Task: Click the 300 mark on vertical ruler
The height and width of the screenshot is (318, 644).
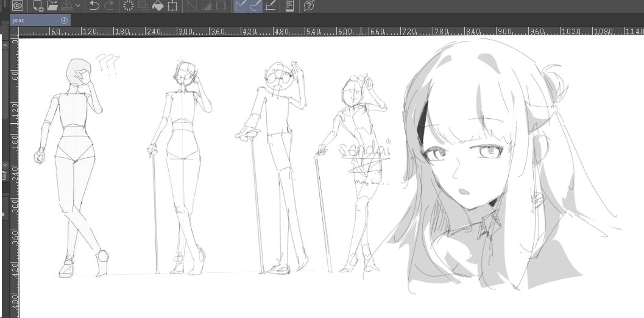Action: (x=15, y=205)
